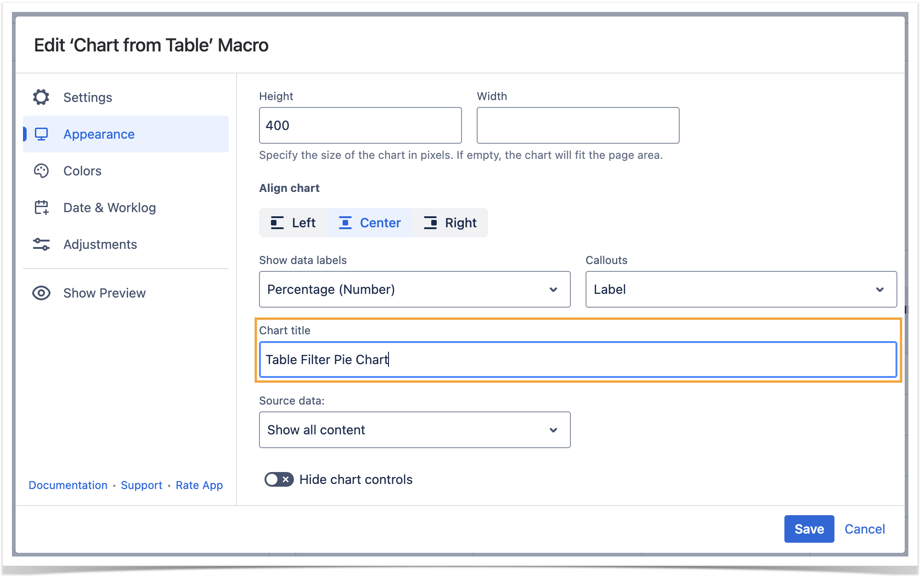Open the Source data dropdown
This screenshot has height=579, width=924.
414,430
